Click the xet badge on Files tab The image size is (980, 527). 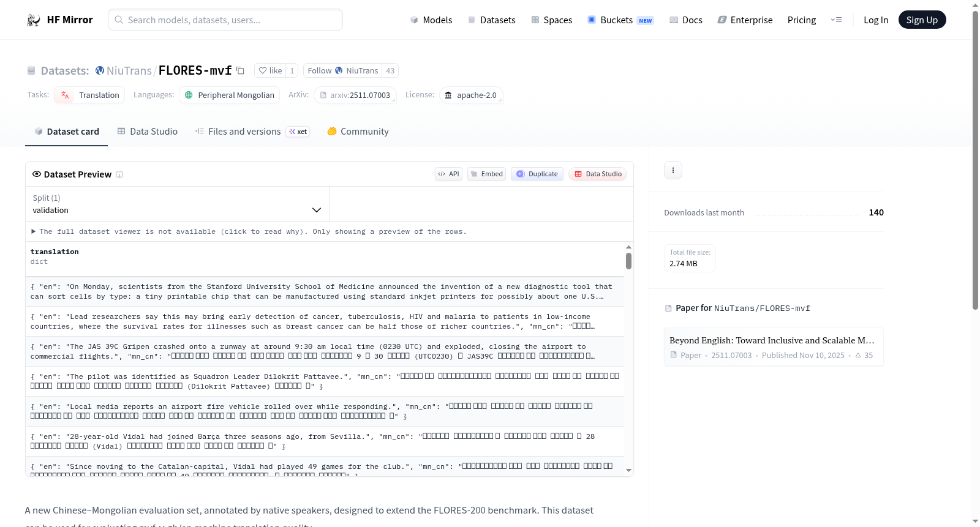tap(298, 132)
